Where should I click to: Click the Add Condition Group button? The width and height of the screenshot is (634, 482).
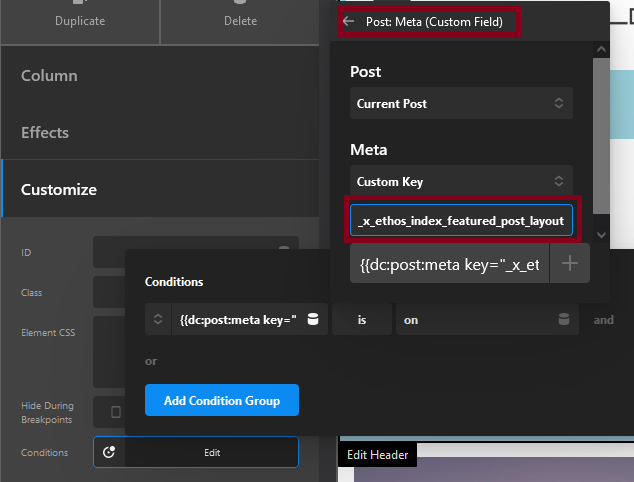pyautogui.click(x=222, y=400)
